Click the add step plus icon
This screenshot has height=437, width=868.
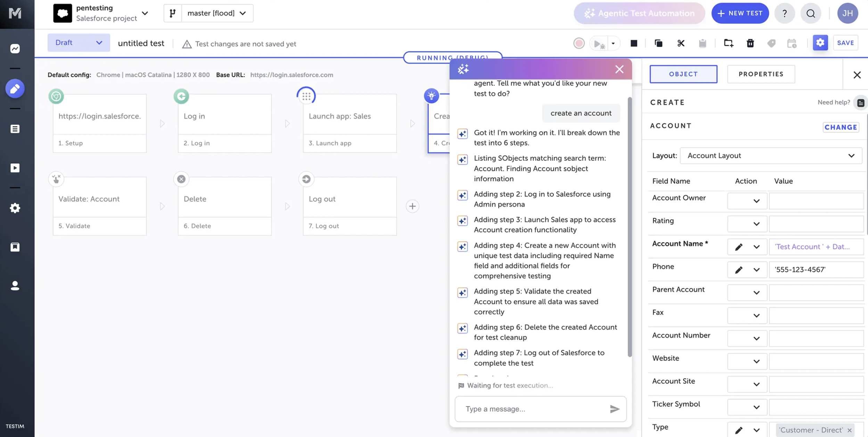coord(412,206)
